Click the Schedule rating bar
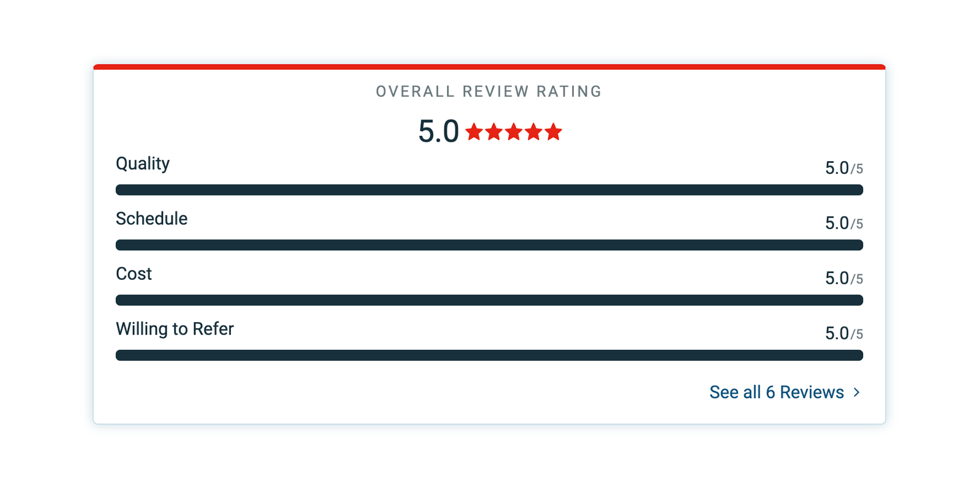Screen dimensions: 980x490 (x=489, y=245)
